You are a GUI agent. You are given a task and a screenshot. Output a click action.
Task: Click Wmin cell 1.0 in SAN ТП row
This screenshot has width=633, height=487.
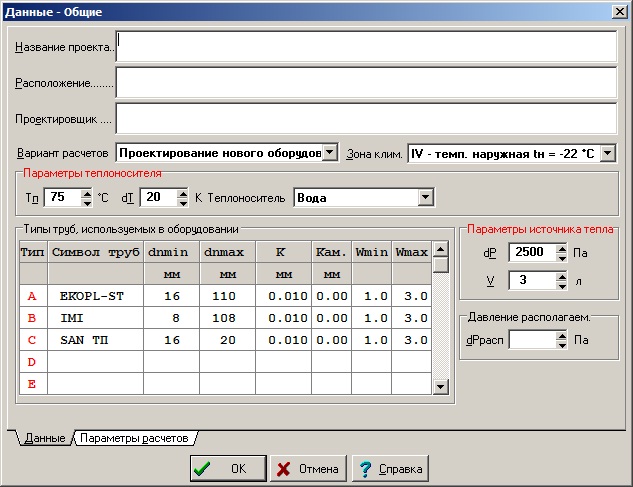pos(371,340)
